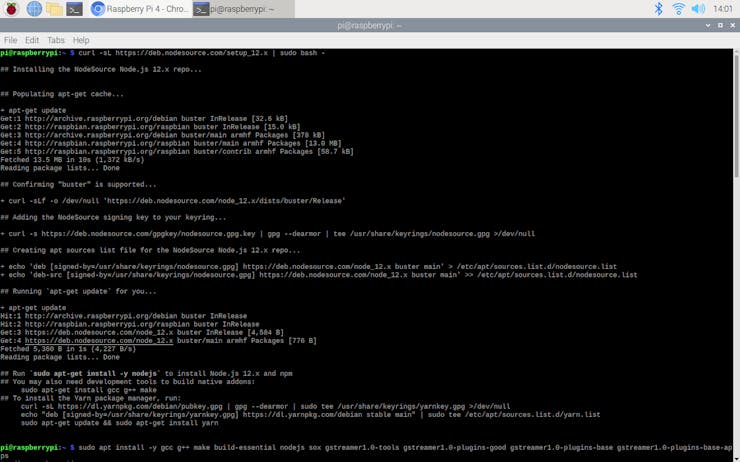Select the pi@raspberrypi terminal taskbar button
This screenshot has height=462, width=740.
[244, 9]
